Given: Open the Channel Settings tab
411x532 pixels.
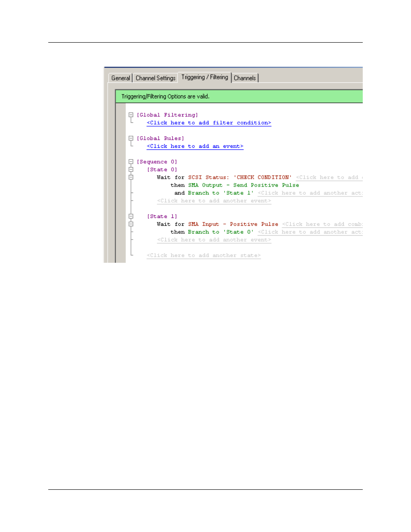Looking at the screenshot, I should [156, 78].
